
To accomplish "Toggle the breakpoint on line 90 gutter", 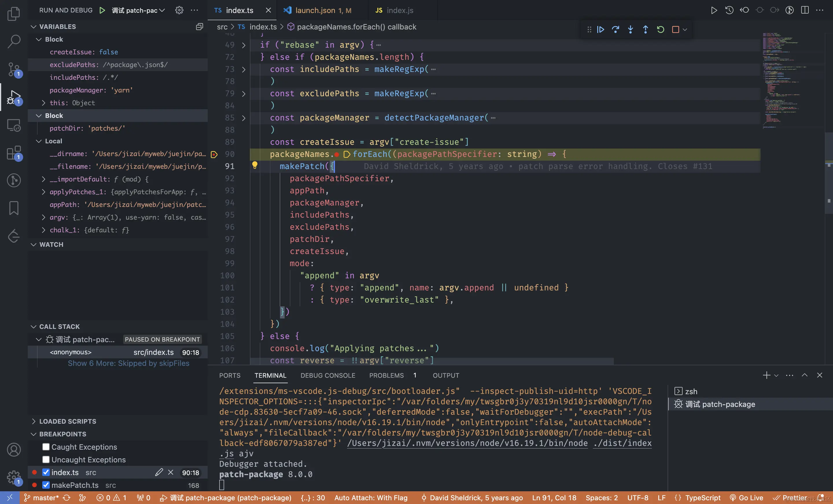I will point(214,154).
